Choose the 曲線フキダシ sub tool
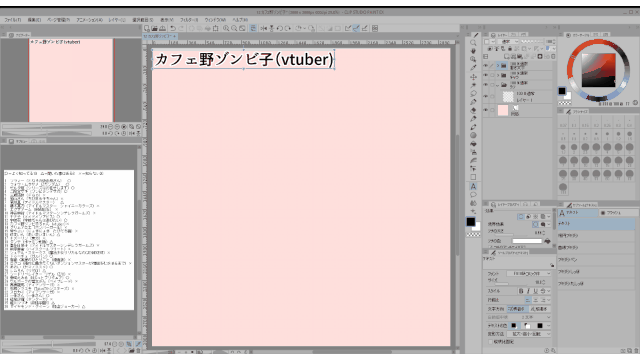640x360 pixels. coord(596,247)
